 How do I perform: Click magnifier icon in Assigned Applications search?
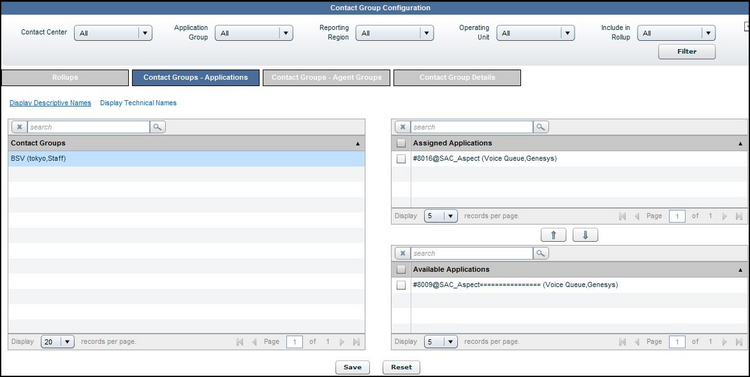pos(540,127)
